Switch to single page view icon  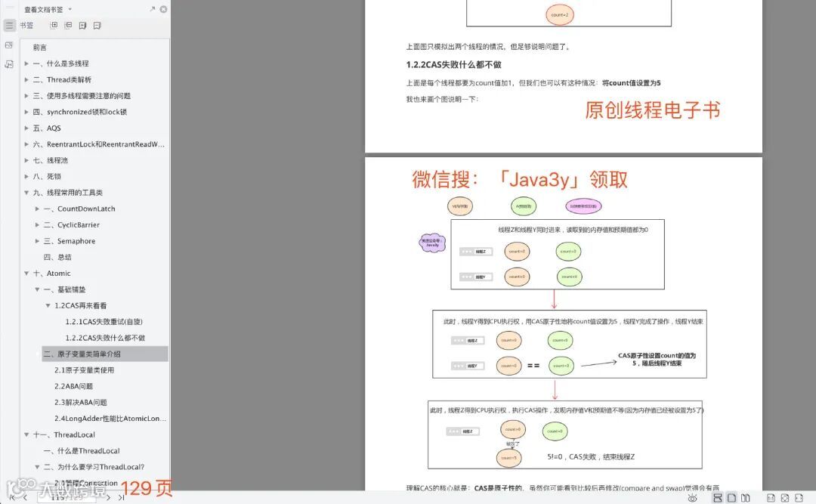[x=731, y=498]
